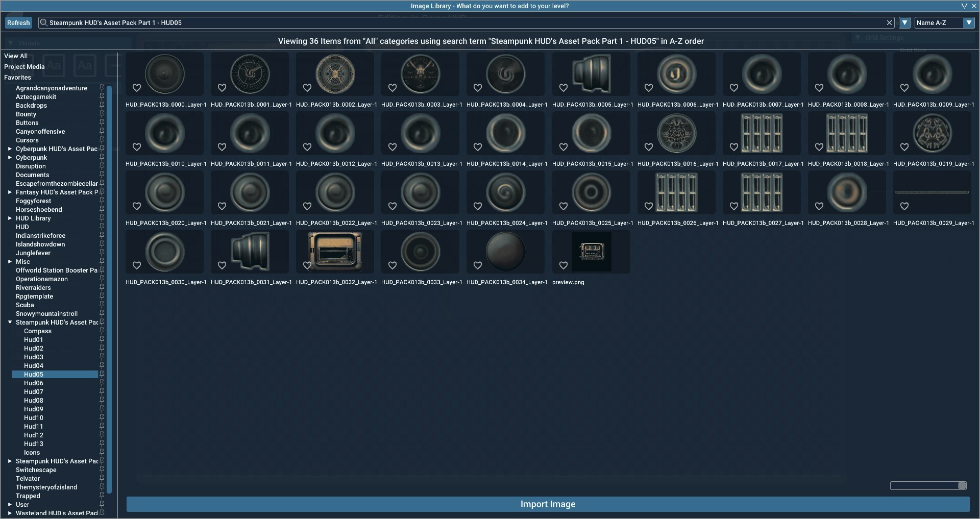This screenshot has width=980, height=519.
Task: Click the pin icon next to Backdrops
Action: (x=102, y=106)
